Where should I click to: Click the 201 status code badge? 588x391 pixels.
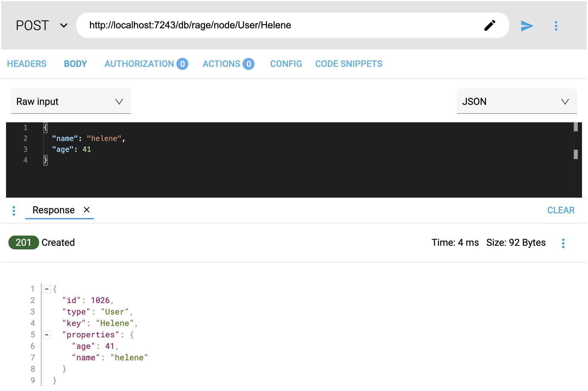click(23, 242)
